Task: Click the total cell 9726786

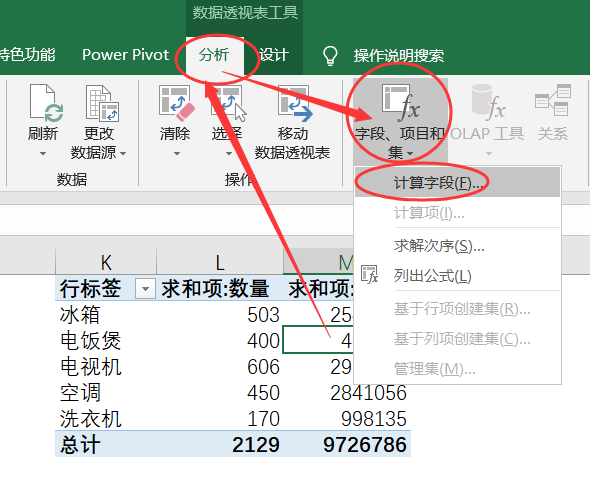Action: [347, 444]
